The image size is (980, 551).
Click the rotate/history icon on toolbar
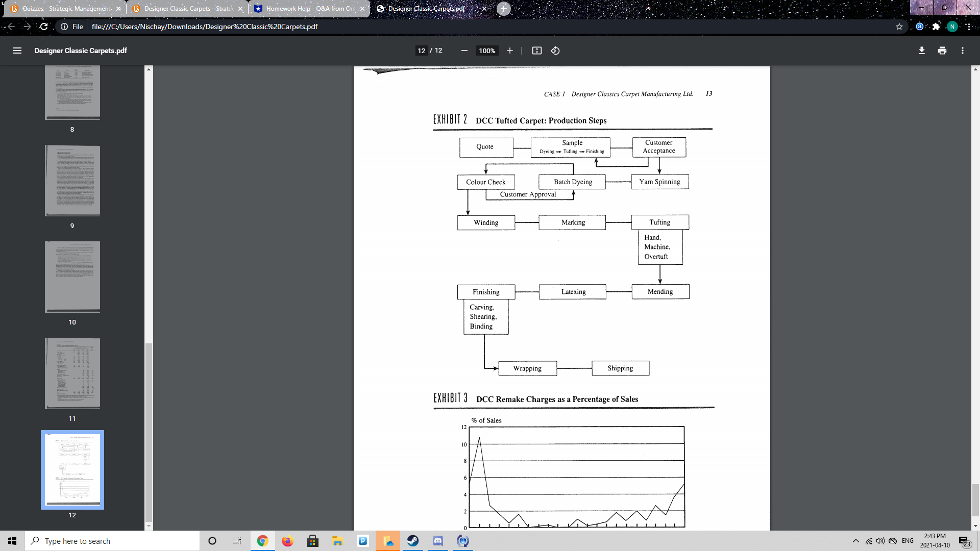pyautogui.click(x=556, y=50)
